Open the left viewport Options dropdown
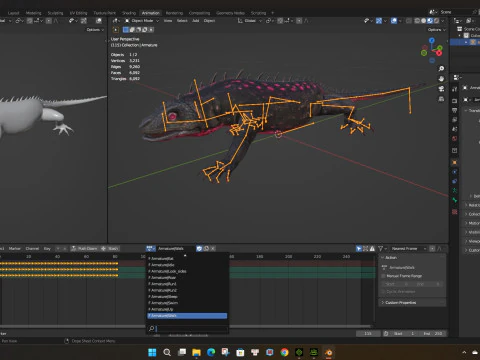480x360 pixels. [x=95, y=30]
